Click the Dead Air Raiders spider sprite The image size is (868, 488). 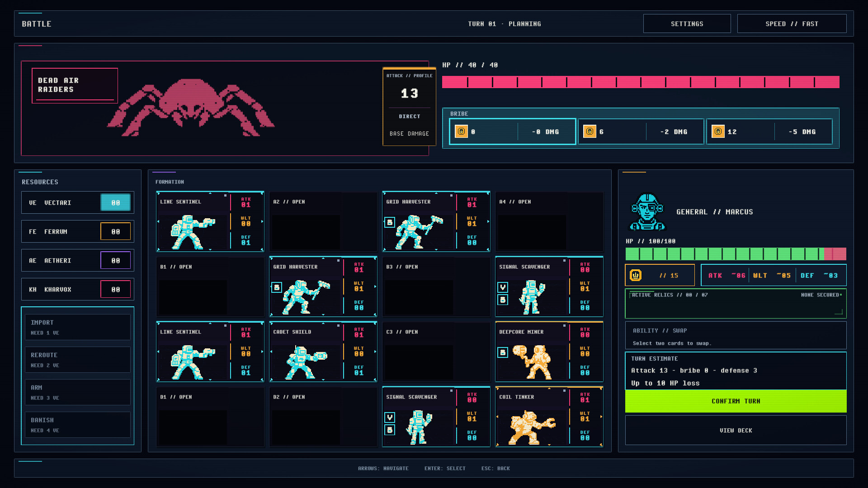190,108
